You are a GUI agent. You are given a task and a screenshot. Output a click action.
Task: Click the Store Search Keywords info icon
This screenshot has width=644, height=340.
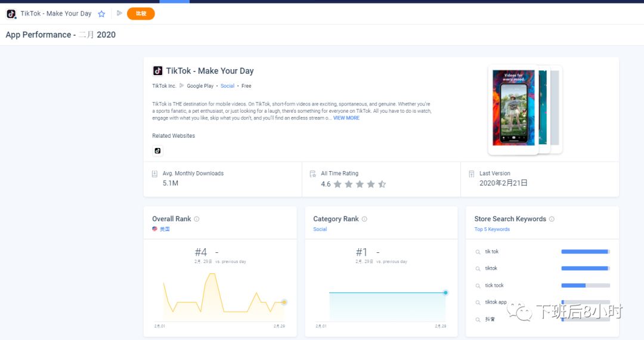coord(552,219)
